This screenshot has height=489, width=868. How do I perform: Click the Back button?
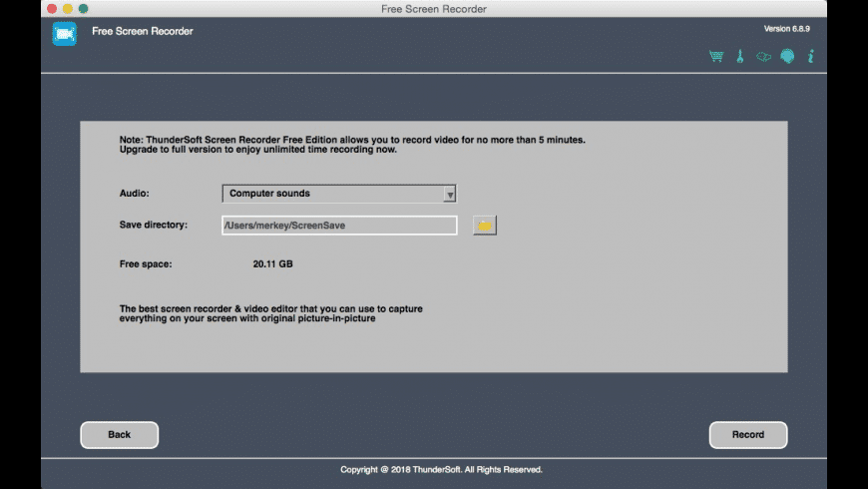(x=120, y=435)
